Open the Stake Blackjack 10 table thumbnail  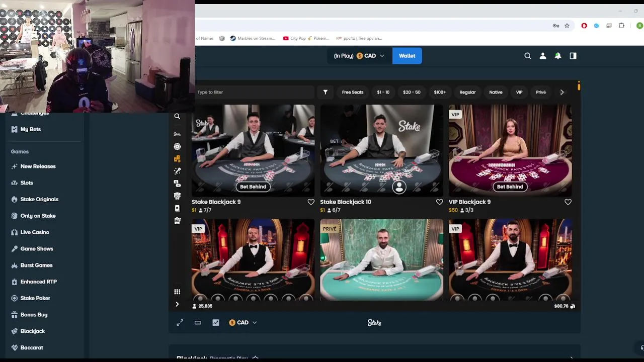(x=381, y=150)
